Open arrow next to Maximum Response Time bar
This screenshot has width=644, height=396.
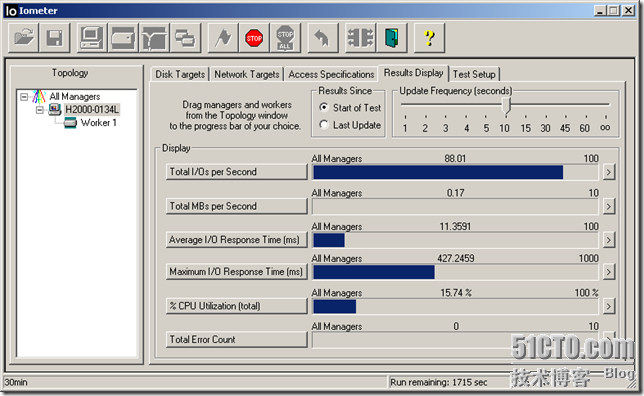[x=609, y=272]
